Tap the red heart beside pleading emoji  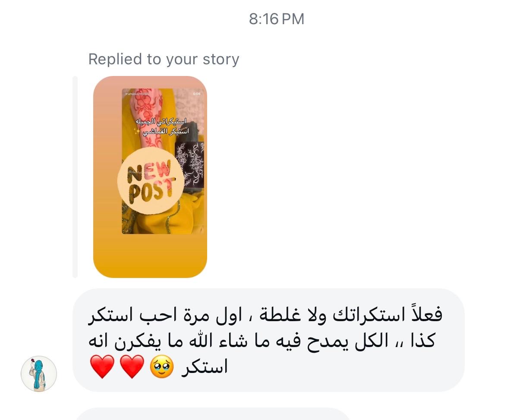click(x=132, y=367)
